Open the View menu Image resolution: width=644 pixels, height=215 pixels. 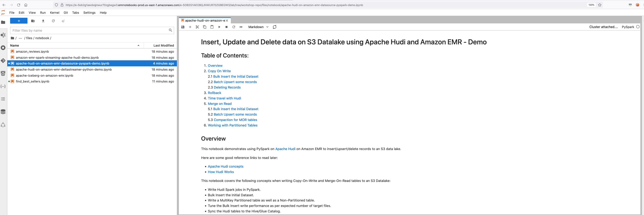pyautogui.click(x=32, y=13)
